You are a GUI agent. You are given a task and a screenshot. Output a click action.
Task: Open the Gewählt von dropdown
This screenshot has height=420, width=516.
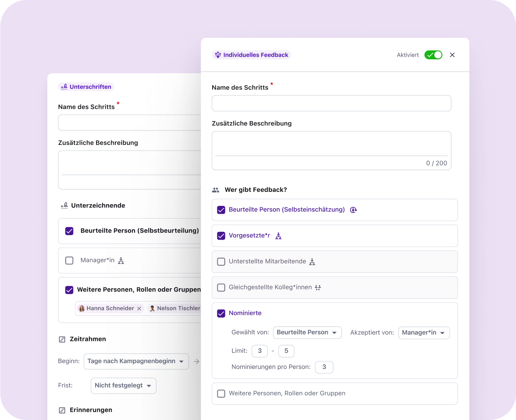(307, 332)
